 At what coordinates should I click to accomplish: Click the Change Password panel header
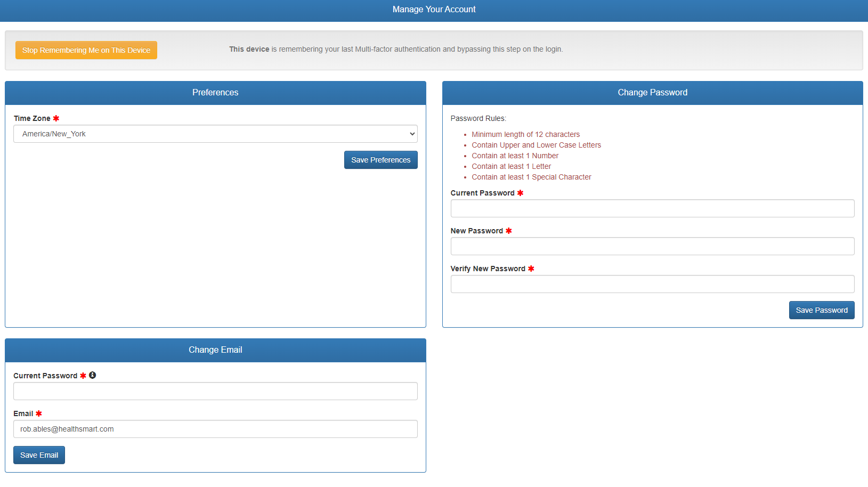pyautogui.click(x=652, y=93)
